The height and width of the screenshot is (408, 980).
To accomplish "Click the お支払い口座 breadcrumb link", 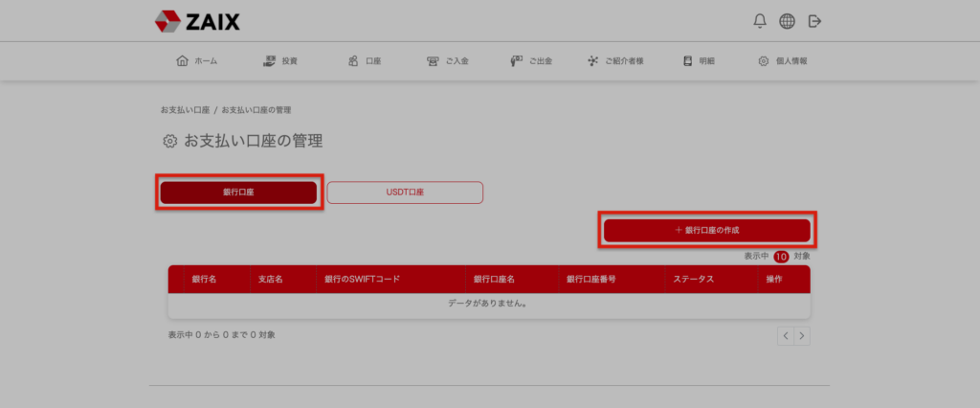I will (x=185, y=110).
